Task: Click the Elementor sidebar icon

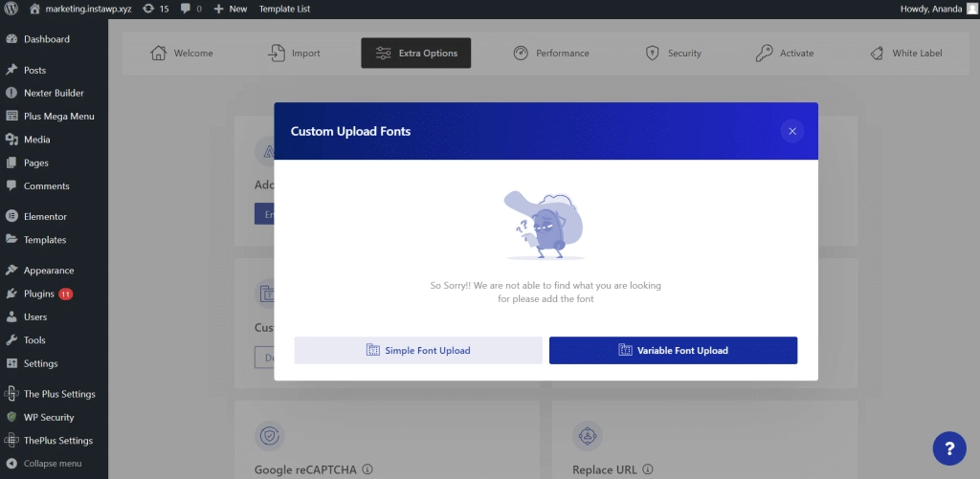Action: click(11, 217)
